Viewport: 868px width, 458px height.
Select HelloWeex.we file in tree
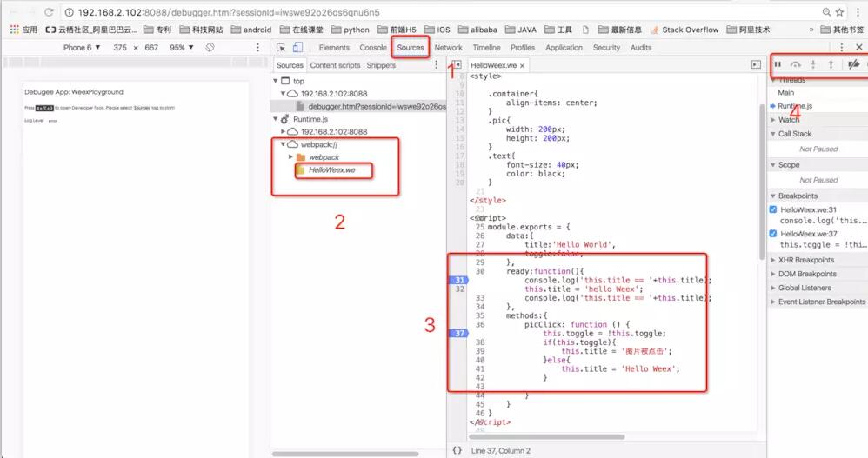point(331,169)
